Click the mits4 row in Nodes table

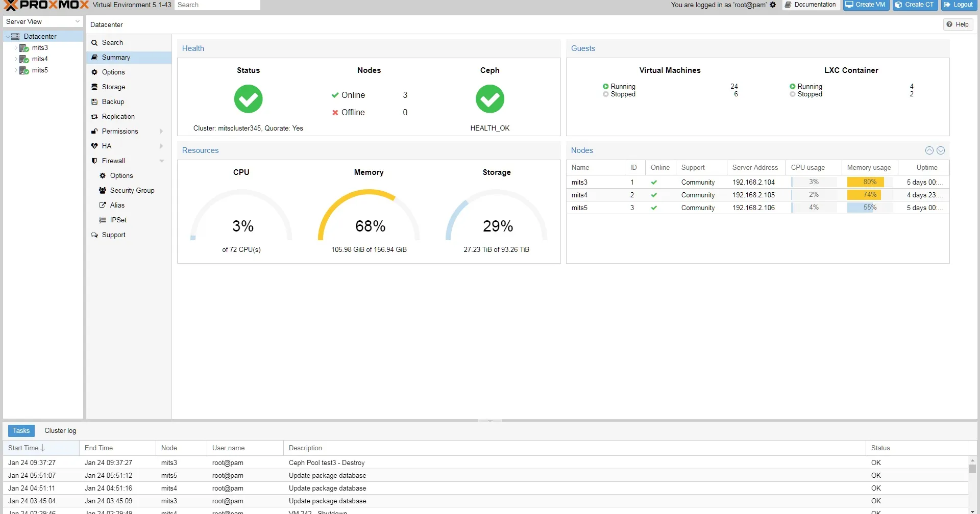[757, 195]
